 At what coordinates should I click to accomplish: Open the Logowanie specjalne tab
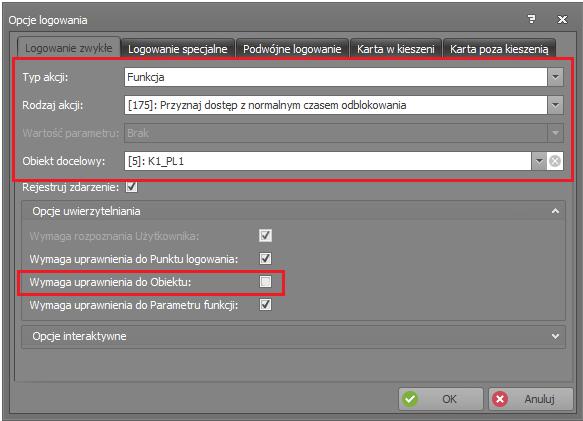(178, 49)
